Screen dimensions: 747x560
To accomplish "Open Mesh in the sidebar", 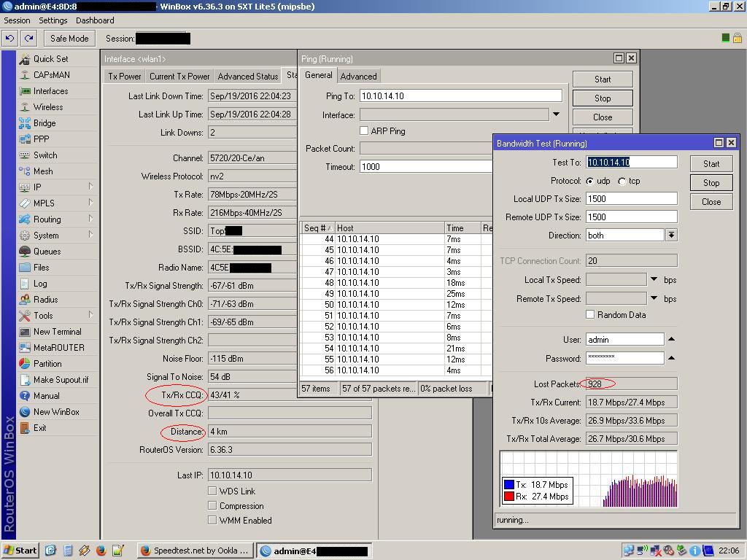I will tap(43, 171).
